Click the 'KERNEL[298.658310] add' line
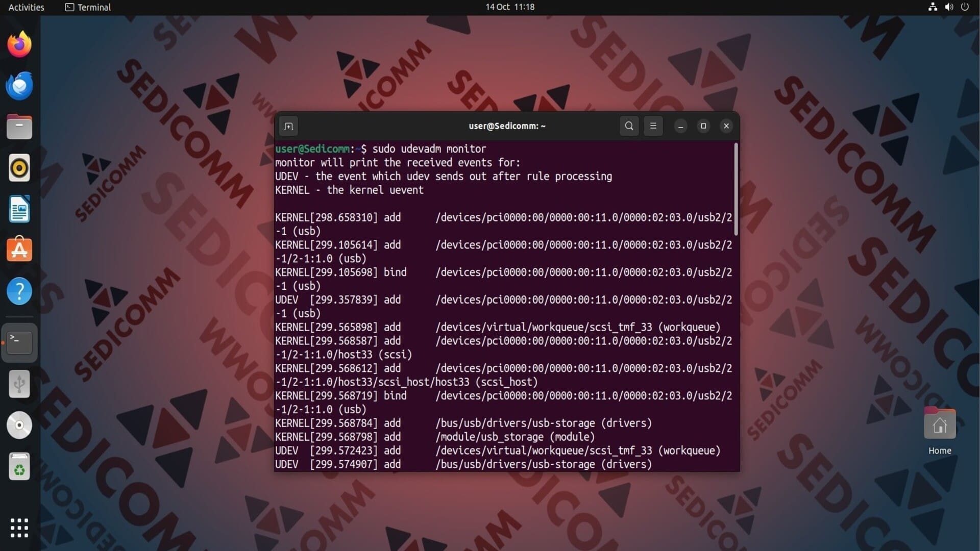Image resolution: width=980 pixels, height=551 pixels. pyautogui.click(x=503, y=224)
